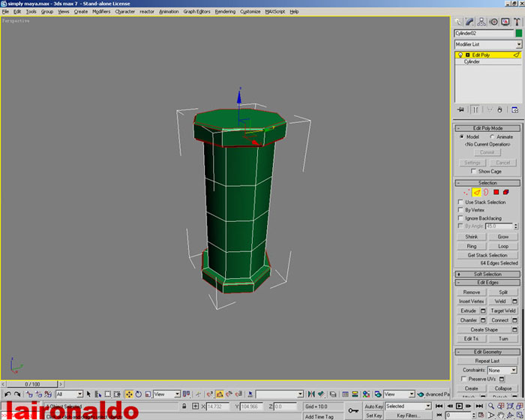This screenshot has width=525, height=420.
Task: Select the Border sub-object selection icon
Action: pos(486,193)
